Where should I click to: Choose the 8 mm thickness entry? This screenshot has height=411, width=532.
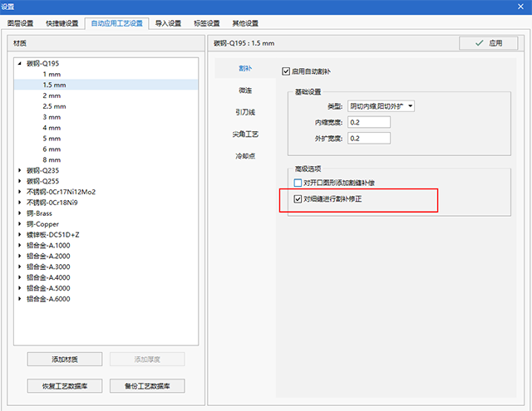point(52,159)
